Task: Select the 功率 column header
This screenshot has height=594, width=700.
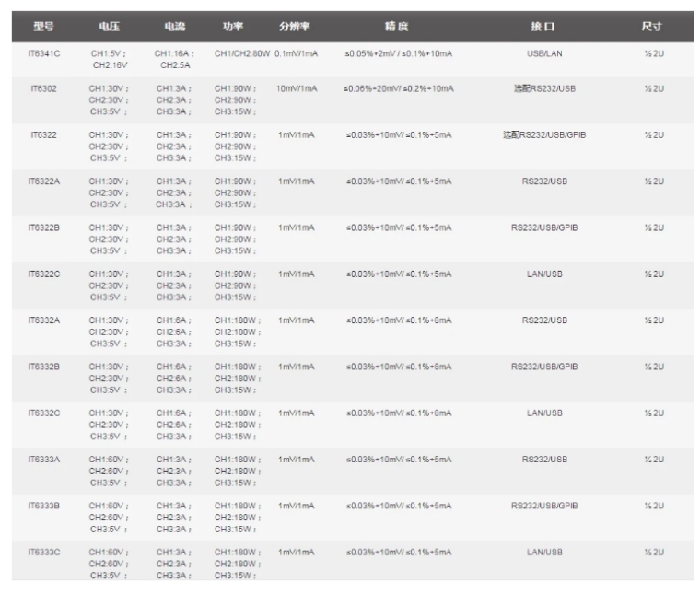Action: click(x=233, y=27)
